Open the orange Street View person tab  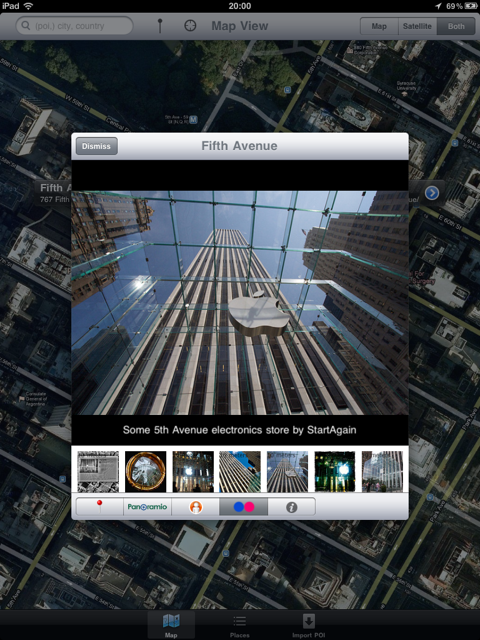196,507
